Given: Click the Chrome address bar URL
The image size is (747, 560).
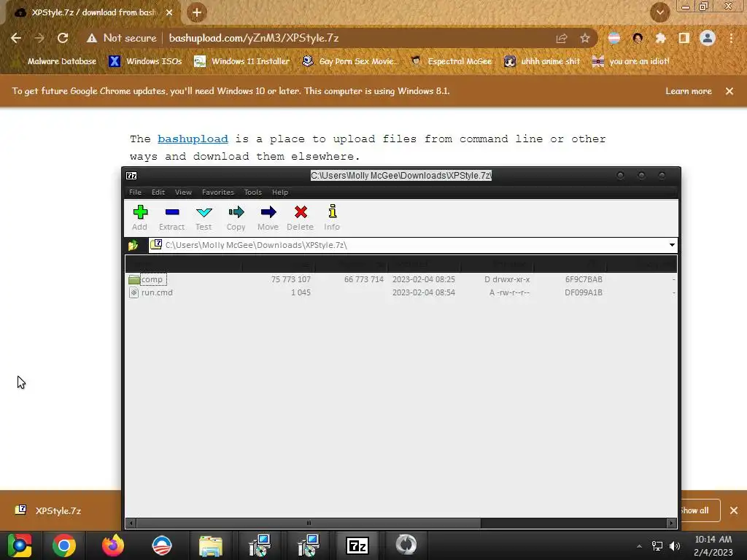Looking at the screenshot, I should point(254,38).
